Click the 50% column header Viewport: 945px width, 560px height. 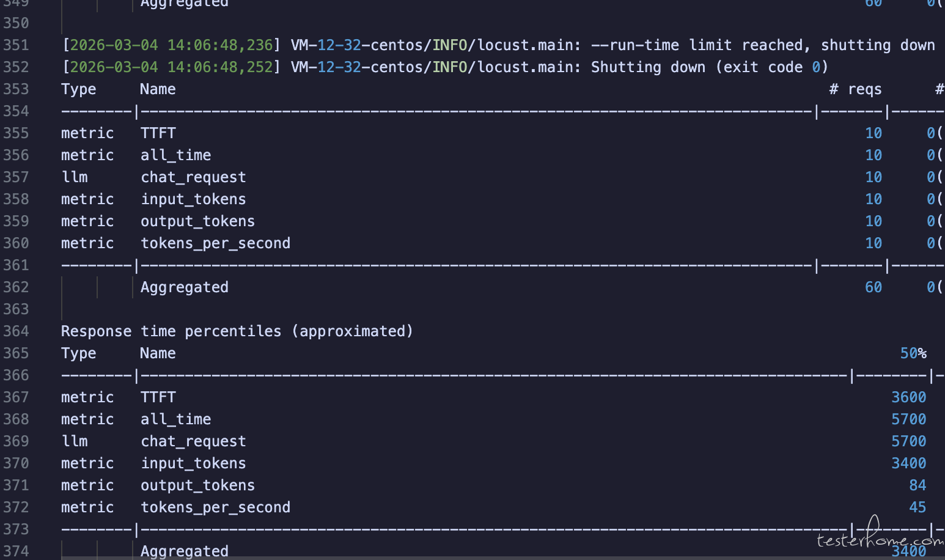tap(913, 353)
